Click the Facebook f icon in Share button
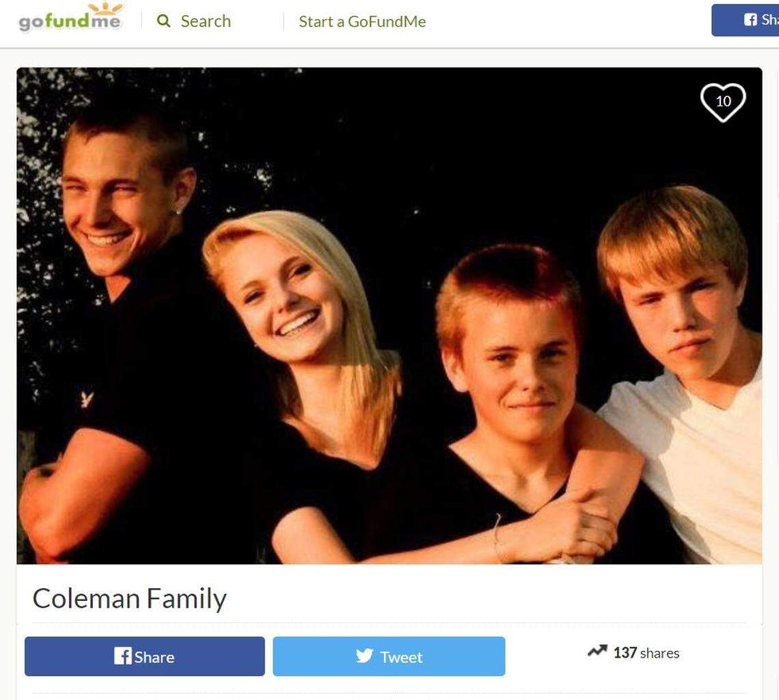Screen dimensions: 779x700 [x=123, y=656]
